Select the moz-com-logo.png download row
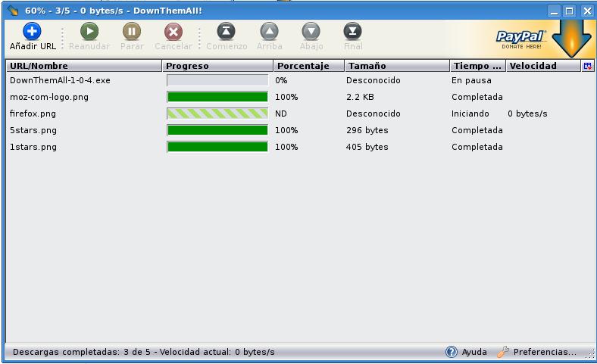 click(299, 97)
